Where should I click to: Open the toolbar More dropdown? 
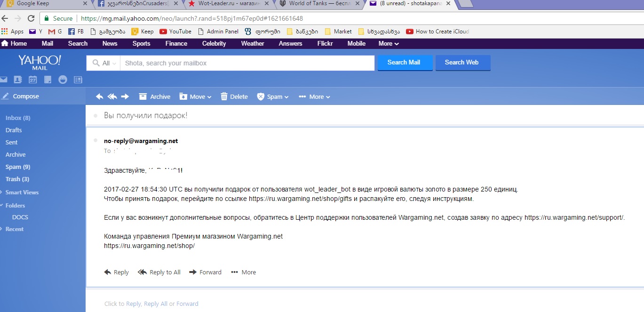pos(314,96)
